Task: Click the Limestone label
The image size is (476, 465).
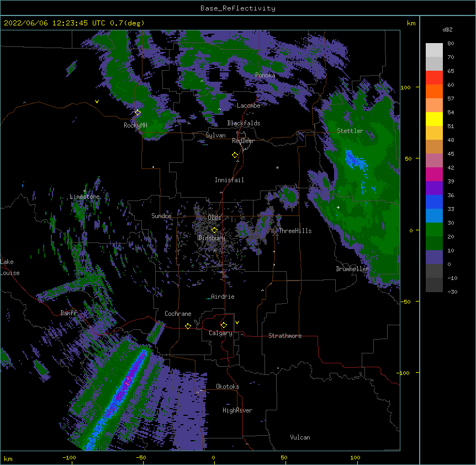Action: click(84, 197)
